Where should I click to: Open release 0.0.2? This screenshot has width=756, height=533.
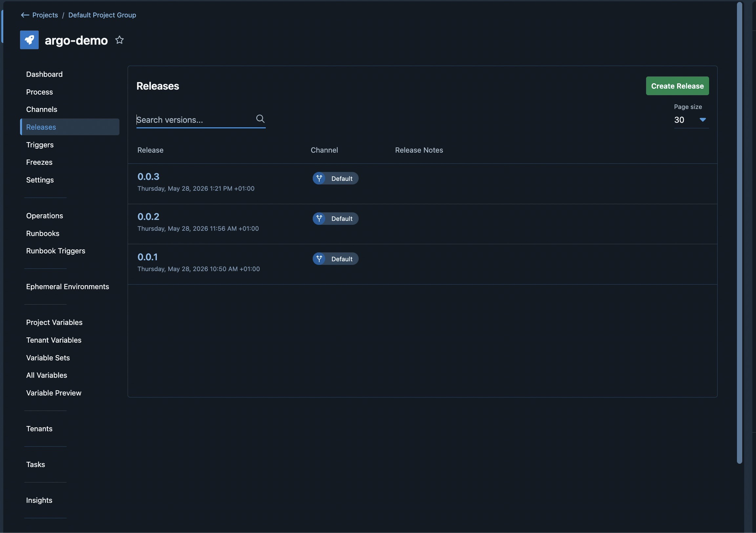pos(149,217)
